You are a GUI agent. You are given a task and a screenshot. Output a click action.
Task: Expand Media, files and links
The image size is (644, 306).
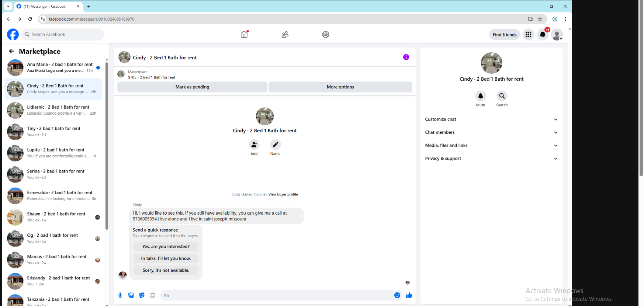(x=492, y=146)
